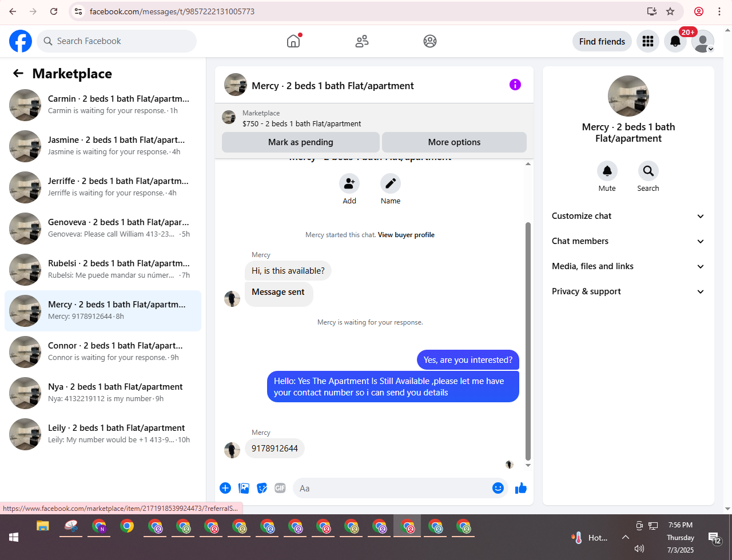732x560 pixels.
Task: Open the Menu grid icon
Action: [x=648, y=41]
